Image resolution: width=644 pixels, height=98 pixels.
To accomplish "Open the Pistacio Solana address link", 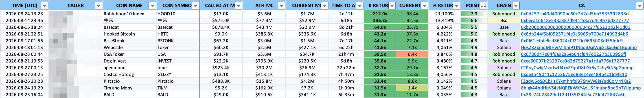I will point(576,81).
